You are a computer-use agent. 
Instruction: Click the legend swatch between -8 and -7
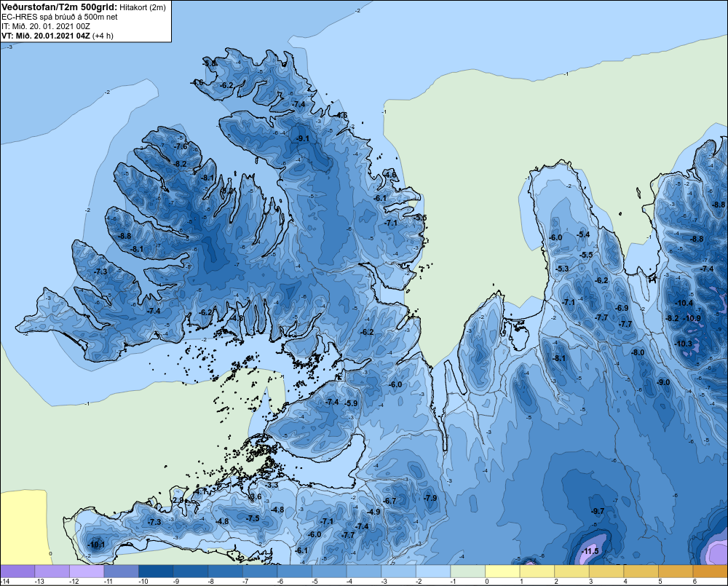(x=225, y=571)
